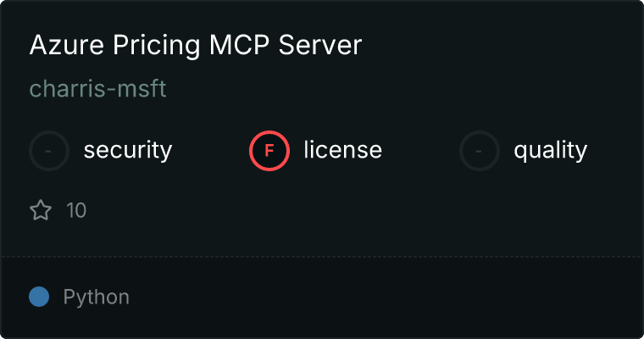Open the charris-msft author link

(97, 88)
